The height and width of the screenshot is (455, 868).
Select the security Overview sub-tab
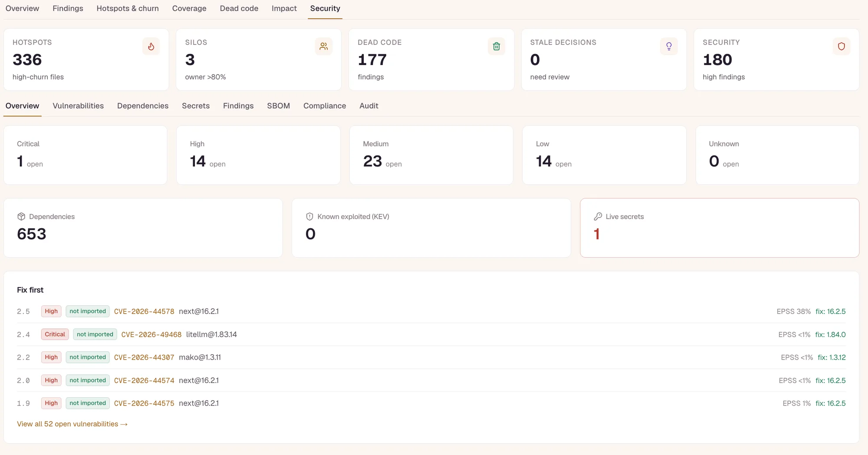[x=22, y=106]
